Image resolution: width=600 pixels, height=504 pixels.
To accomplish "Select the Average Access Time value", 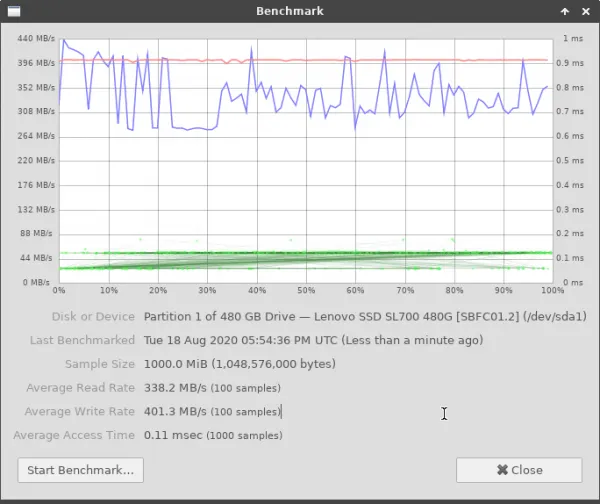I will click(172, 435).
